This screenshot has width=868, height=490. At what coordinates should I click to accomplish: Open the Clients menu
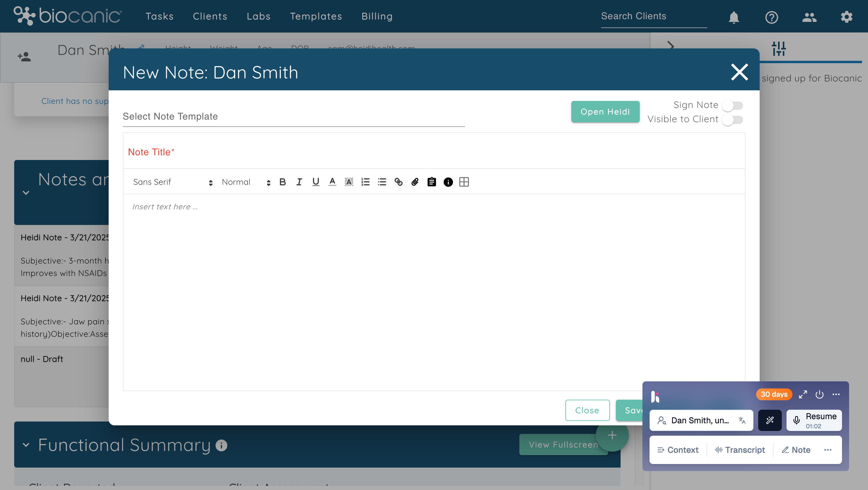point(210,17)
